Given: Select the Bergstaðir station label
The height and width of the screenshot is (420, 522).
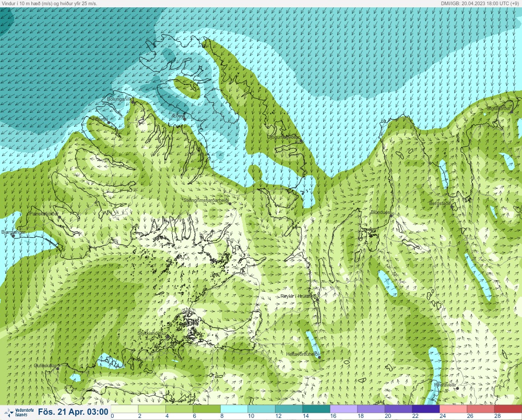Looking at the screenshot, I should click(x=440, y=203).
